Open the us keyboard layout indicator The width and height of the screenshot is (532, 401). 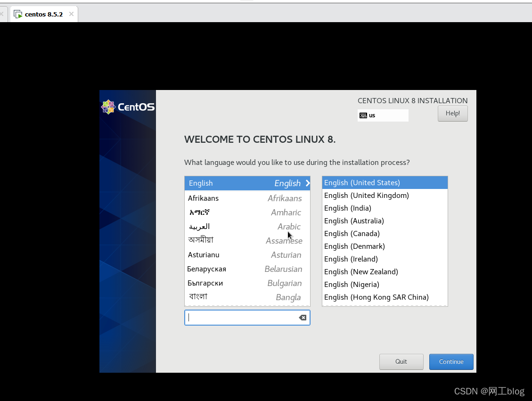point(383,115)
